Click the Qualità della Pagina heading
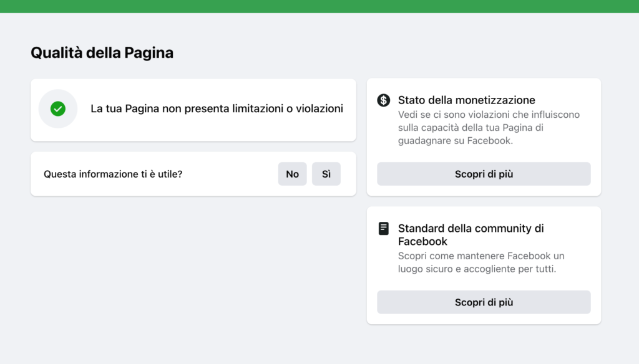Image resolution: width=639 pixels, height=364 pixels. 102,53
